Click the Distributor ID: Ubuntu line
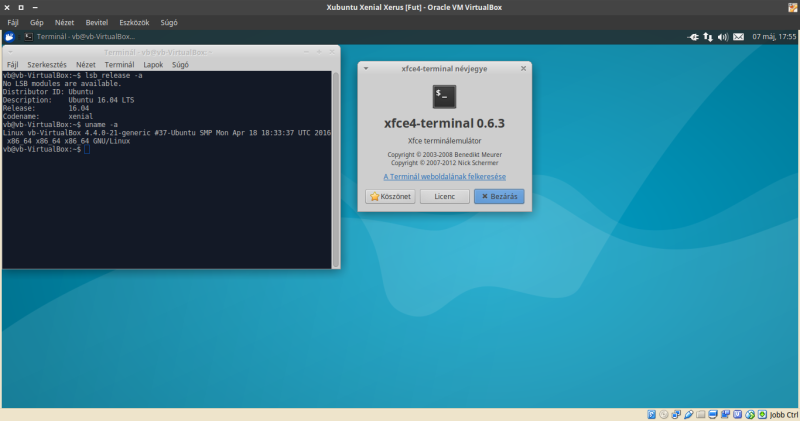Image resolution: width=800 pixels, height=421 pixels. pos(48,92)
